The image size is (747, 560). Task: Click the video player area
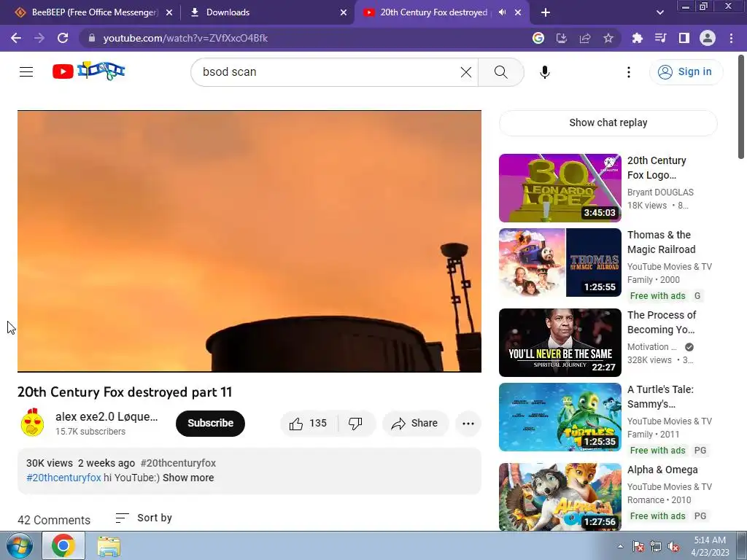point(249,241)
